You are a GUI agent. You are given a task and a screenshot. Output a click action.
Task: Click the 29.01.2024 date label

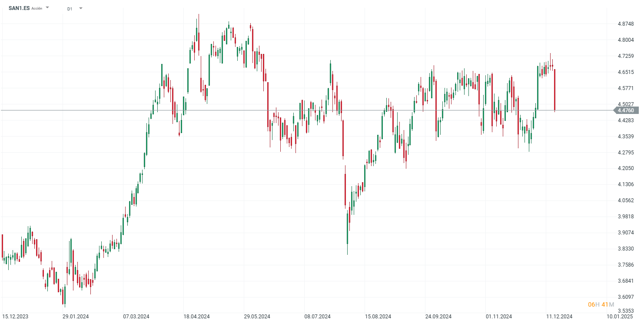(x=76, y=317)
